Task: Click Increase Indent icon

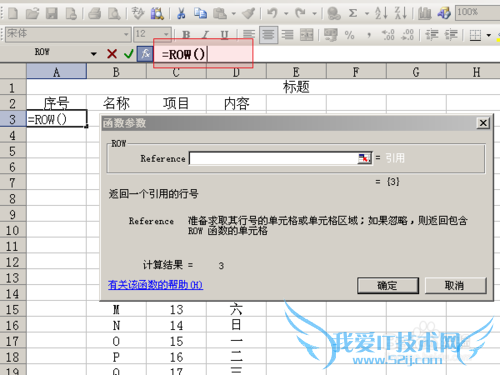Action: click(451, 35)
